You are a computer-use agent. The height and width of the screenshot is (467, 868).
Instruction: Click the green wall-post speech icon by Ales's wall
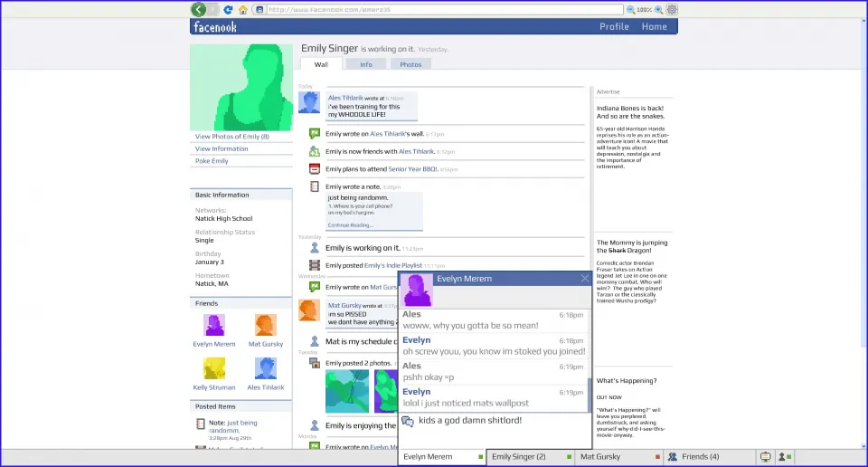point(315,134)
